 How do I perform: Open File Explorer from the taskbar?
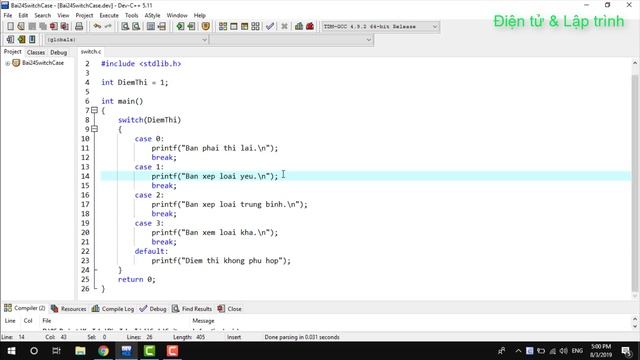tap(80, 351)
